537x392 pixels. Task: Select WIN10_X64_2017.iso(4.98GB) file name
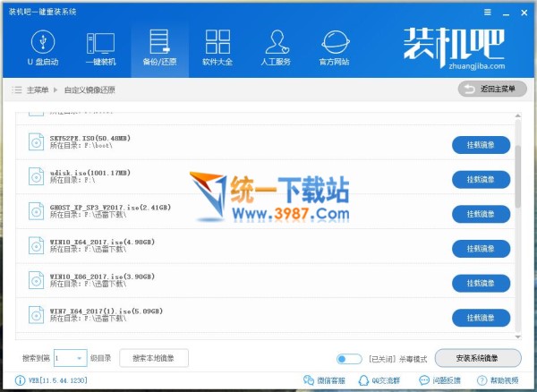(102, 242)
